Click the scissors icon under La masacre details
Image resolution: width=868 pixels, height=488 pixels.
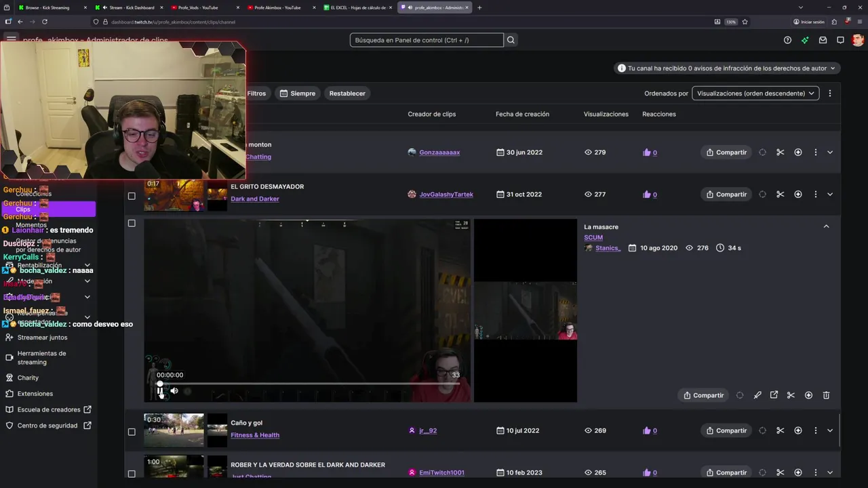(791, 395)
